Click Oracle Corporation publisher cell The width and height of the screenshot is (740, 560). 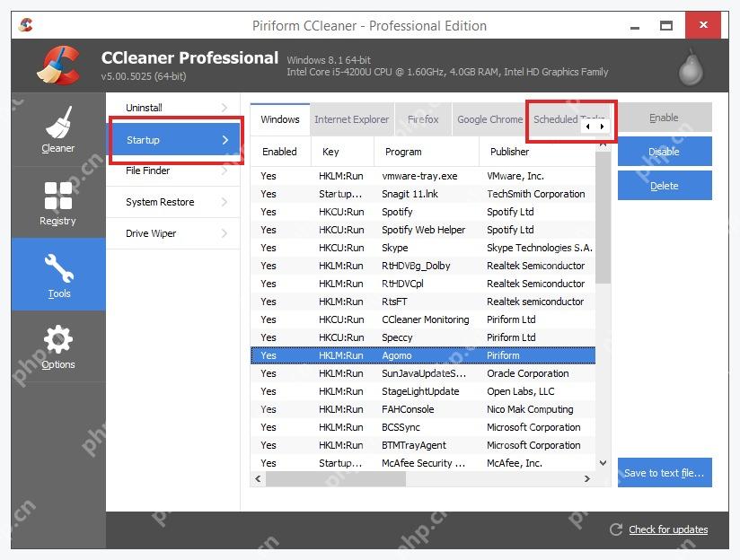528,373
